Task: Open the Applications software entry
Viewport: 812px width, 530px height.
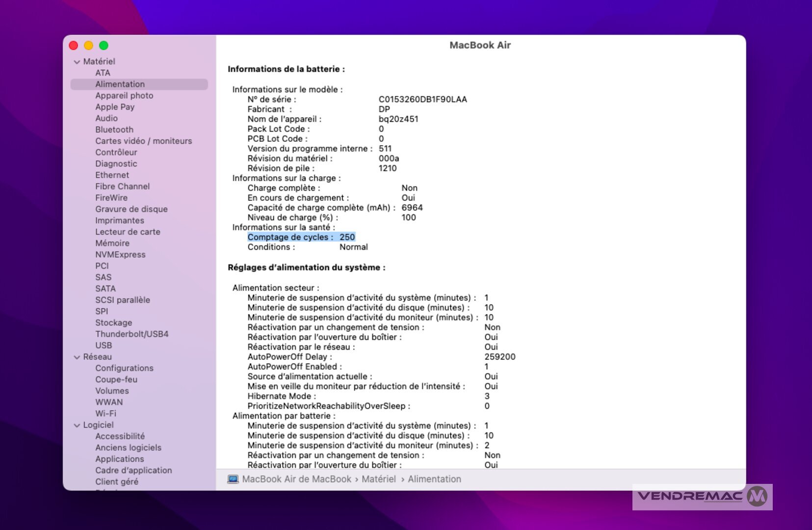Action: (119, 459)
